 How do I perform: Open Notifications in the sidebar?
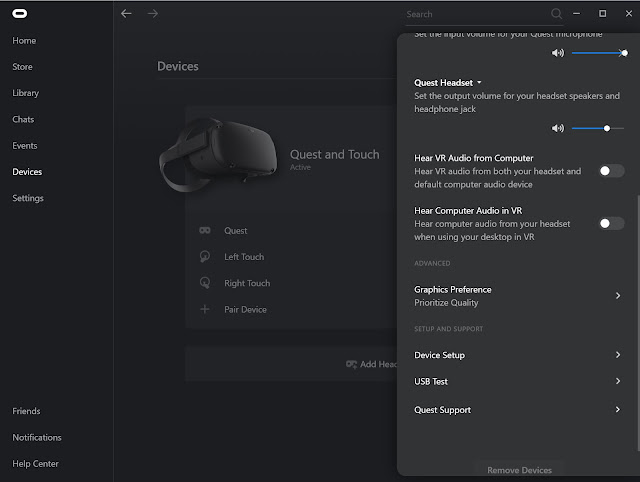coord(37,437)
